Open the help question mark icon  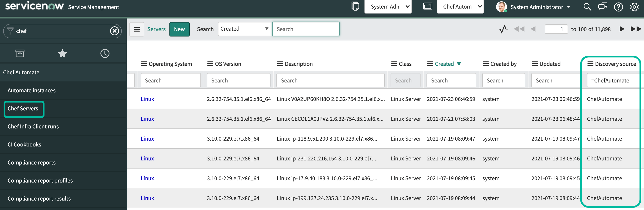(619, 7)
